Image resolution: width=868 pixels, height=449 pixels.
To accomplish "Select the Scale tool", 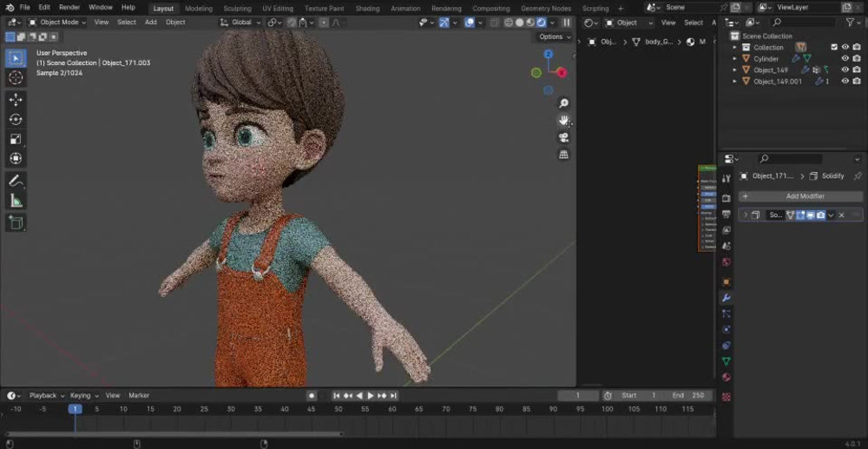I will 16,139.
